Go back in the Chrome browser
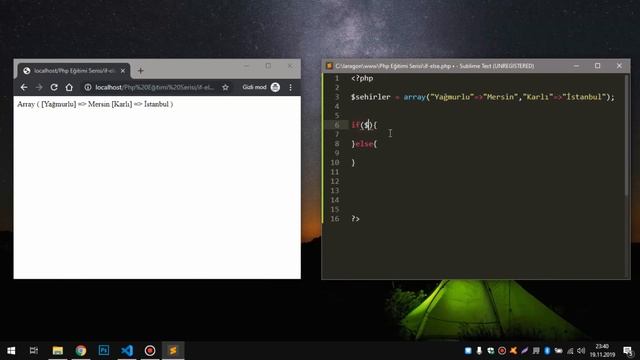Screen dimensions: 640x360 click(x=24, y=87)
